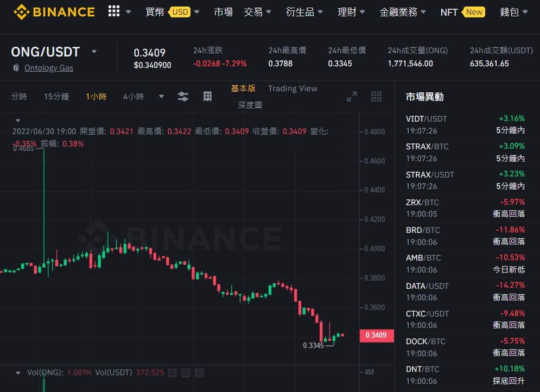Remove volume indicator with X icon
Screen dimensions: 540x392
(x=199, y=372)
